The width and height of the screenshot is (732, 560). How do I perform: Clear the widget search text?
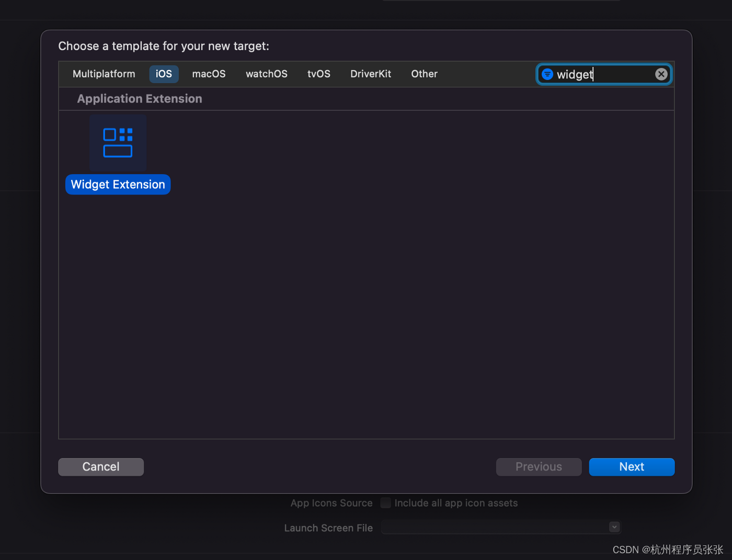pos(661,74)
